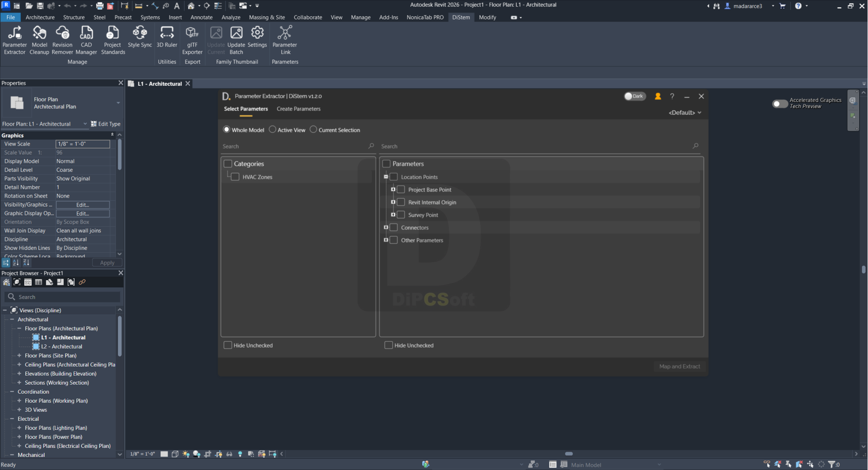Expand the Connectors node
The height and width of the screenshot is (470, 868).
(x=386, y=227)
